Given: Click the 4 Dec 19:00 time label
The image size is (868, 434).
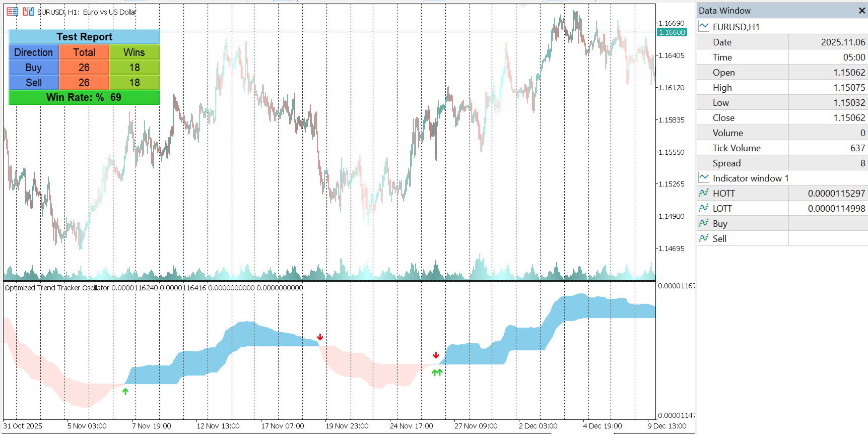Looking at the screenshot, I should pos(603,426).
